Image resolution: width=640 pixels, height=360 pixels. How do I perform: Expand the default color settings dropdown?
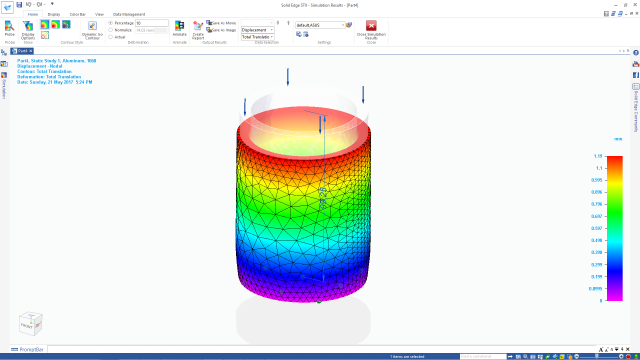coord(320,25)
